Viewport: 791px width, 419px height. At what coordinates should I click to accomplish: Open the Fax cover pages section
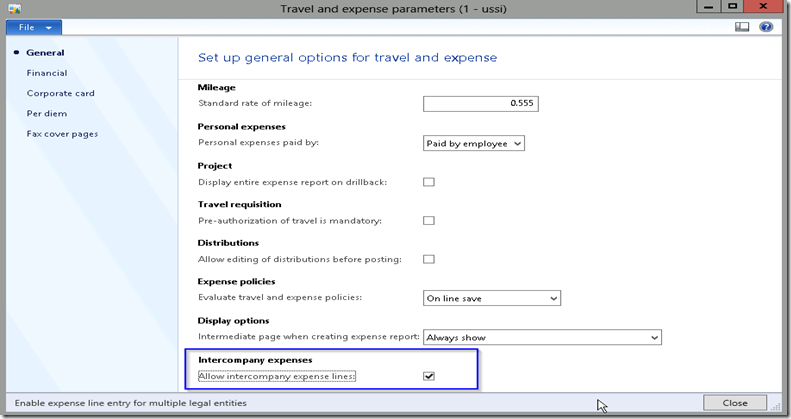click(63, 134)
